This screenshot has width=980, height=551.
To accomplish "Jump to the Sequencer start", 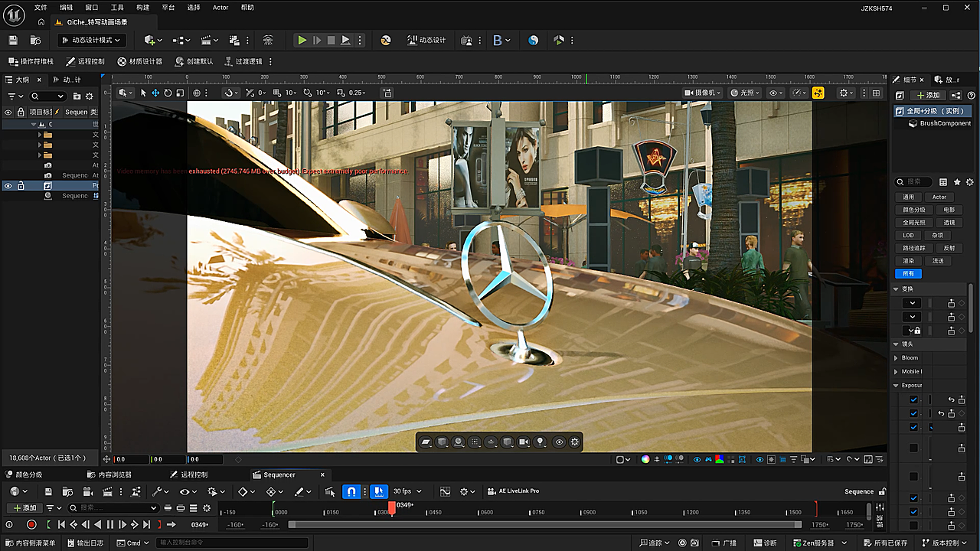I will coord(60,525).
